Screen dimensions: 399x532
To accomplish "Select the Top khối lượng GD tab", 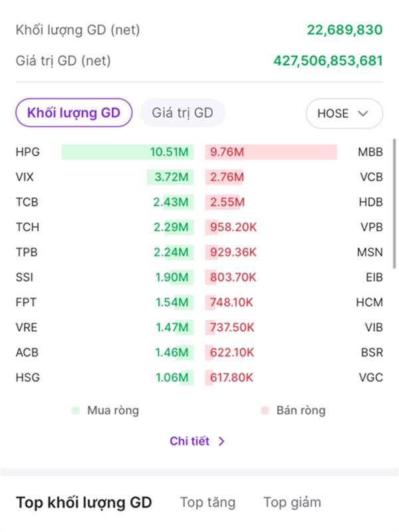I will (x=84, y=502).
